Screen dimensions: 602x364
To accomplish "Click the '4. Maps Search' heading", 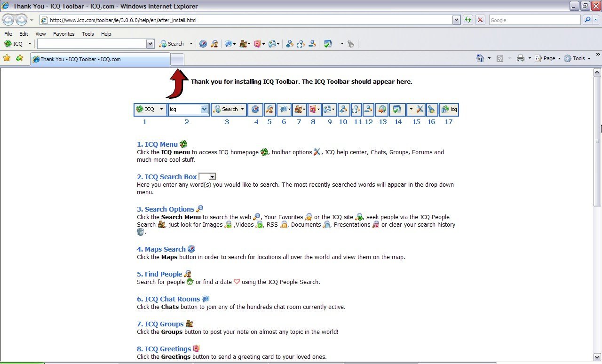I will tap(161, 249).
